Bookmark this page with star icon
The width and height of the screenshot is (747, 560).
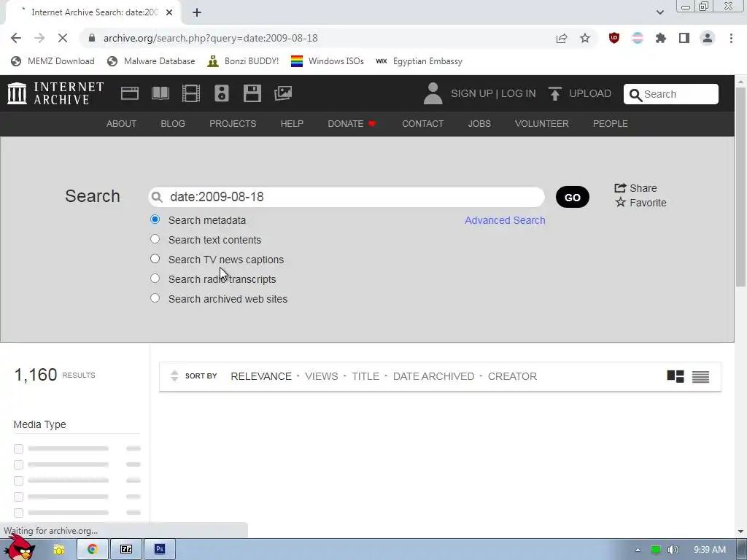[585, 38]
